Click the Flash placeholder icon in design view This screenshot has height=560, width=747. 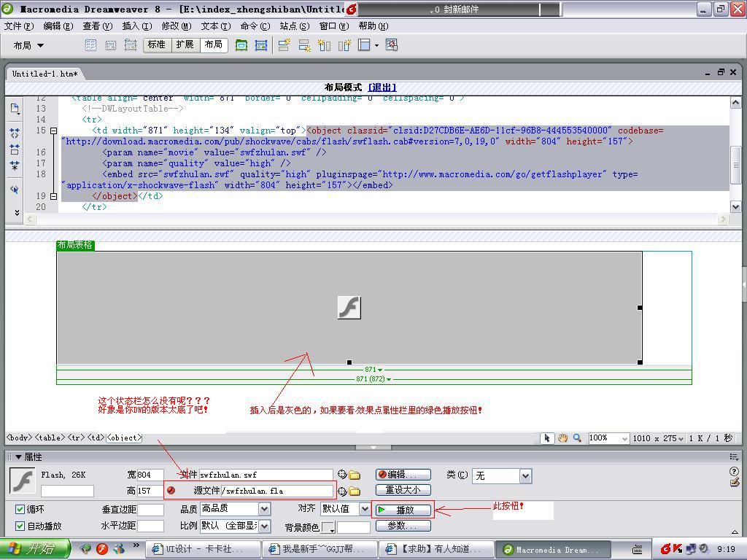[x=349, y=308]
